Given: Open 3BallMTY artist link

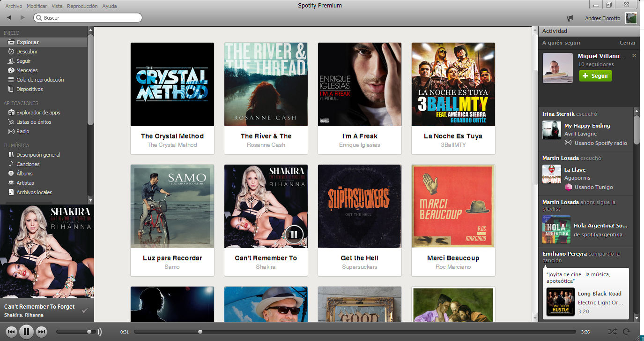Looking at the screenshot, I should (x=453, y=145).
